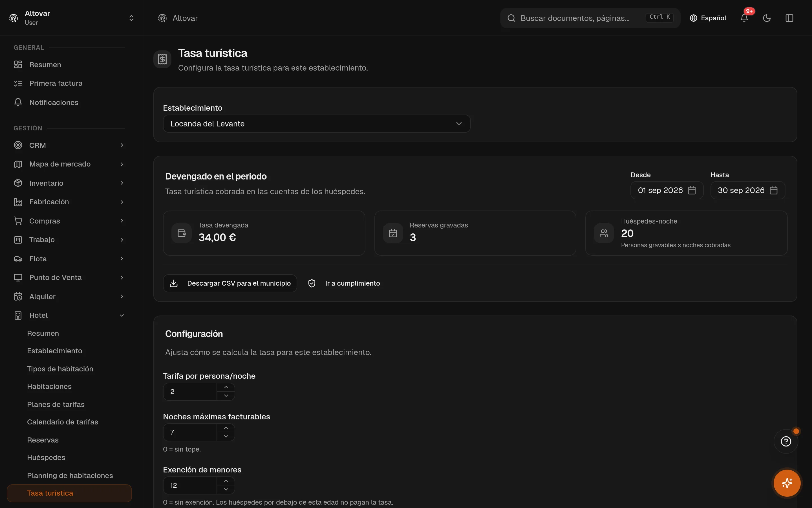Click the Notificaciones bell icon in sidebar
Screen dimensions: 812x508
click(18, 102)
